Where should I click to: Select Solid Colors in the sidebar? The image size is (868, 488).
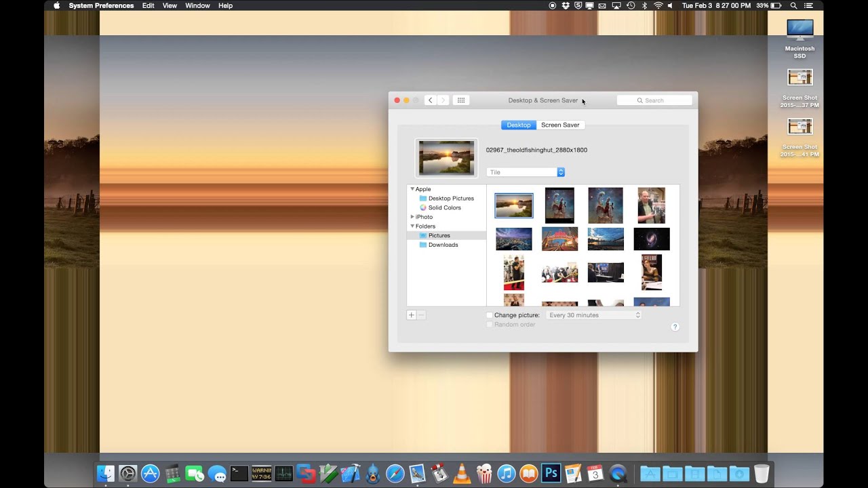click(x=444, y=207)
